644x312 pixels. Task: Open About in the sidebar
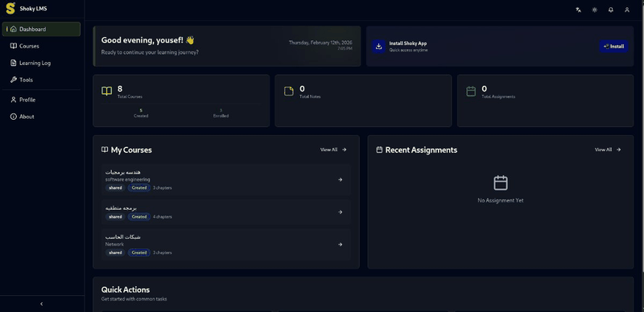point(41,117)
